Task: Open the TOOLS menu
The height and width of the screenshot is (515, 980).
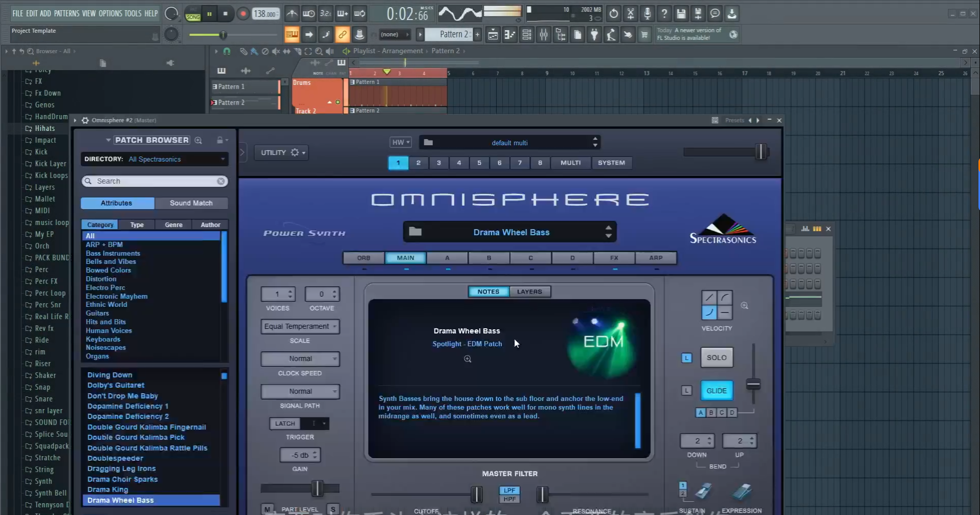Action: pyautogui.click(x=133, y=13)
